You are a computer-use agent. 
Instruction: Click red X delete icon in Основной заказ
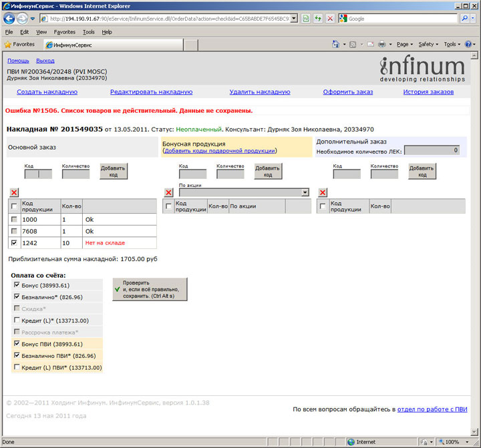[14, 192]
